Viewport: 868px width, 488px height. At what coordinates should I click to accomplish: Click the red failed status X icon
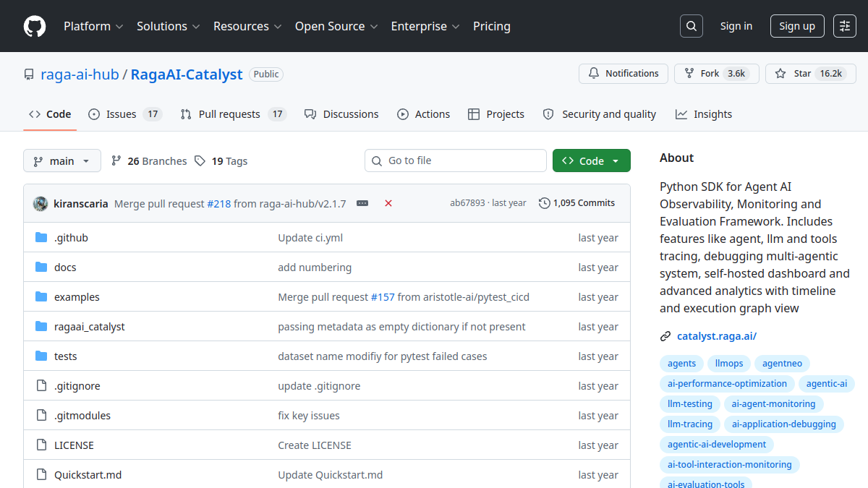[388, 203]
